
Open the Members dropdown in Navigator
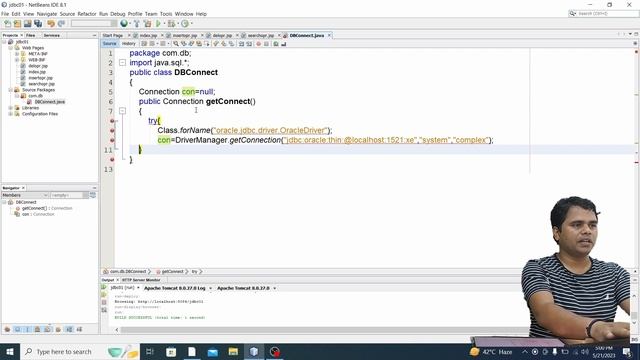click(x=25, y=196)
